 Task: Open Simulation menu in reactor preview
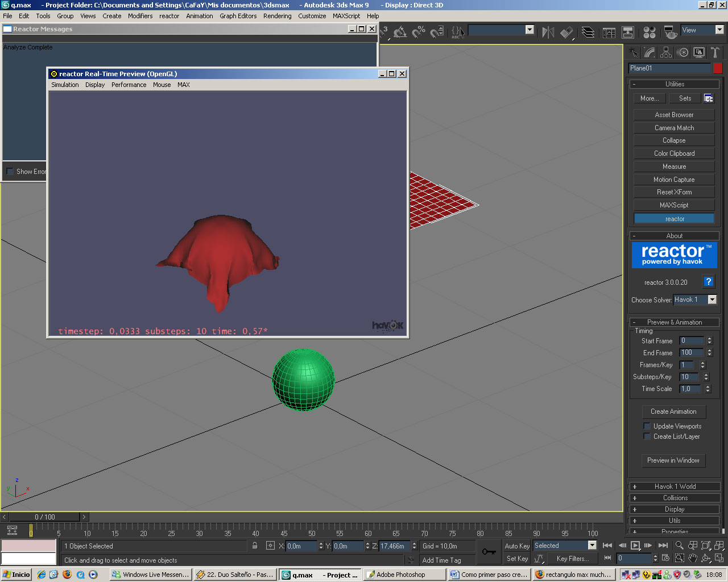pyautogui.click(x=65, y=85)
